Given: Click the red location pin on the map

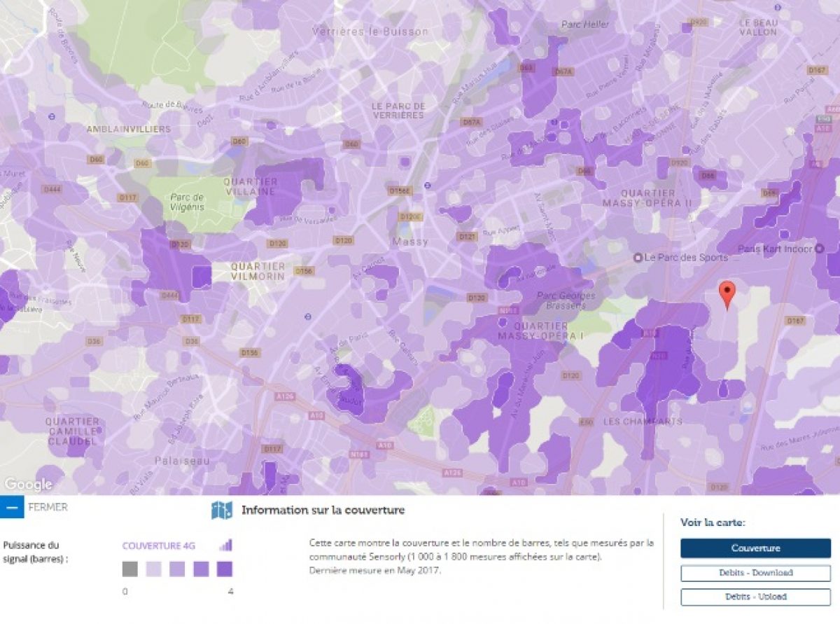Looking at the screenshot, I should 728,294.
